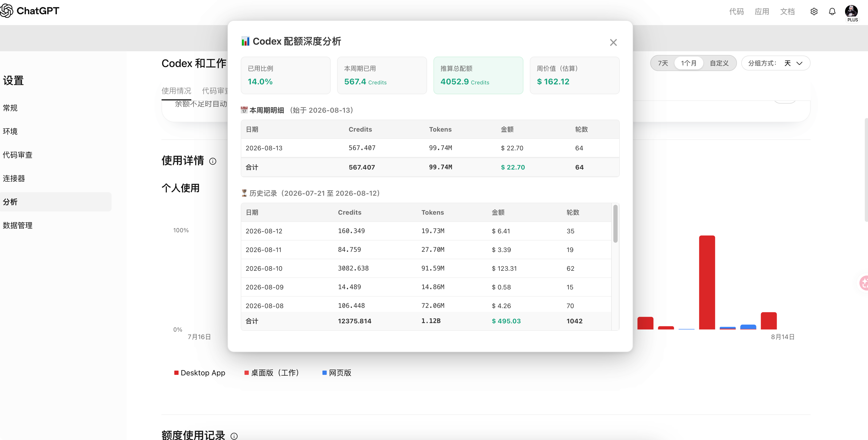868x440 pixels.
Task: Switch to the 使用情况 tab
Action: click(x=176, y=91)
